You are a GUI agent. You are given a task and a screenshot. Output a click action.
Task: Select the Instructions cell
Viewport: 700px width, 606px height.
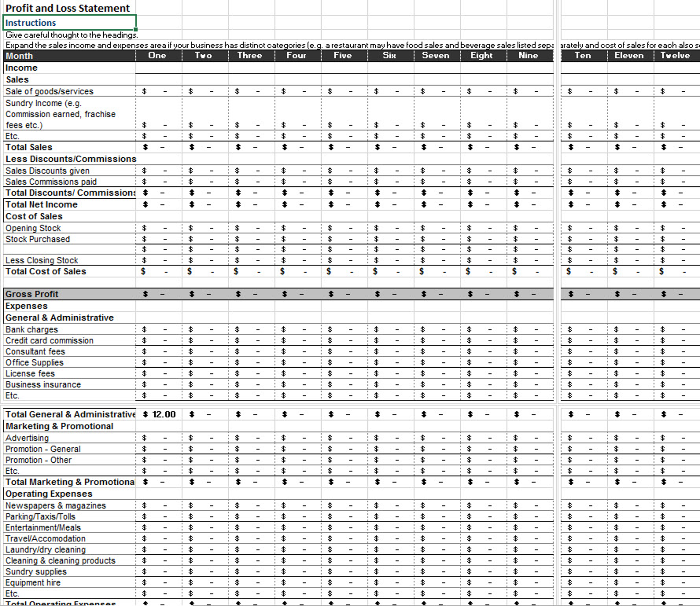31,23
